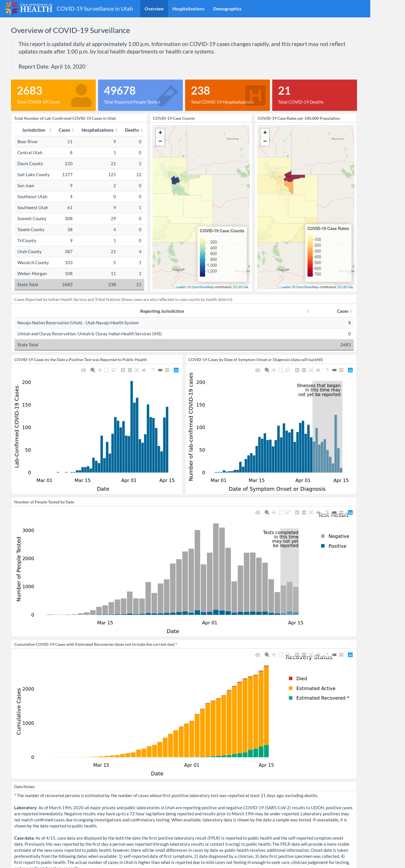Image resolution: width=405 pixels, height=868 pixels.
Task: Choose lasso select tool on reported-date chart
Action: coord(114,370)
